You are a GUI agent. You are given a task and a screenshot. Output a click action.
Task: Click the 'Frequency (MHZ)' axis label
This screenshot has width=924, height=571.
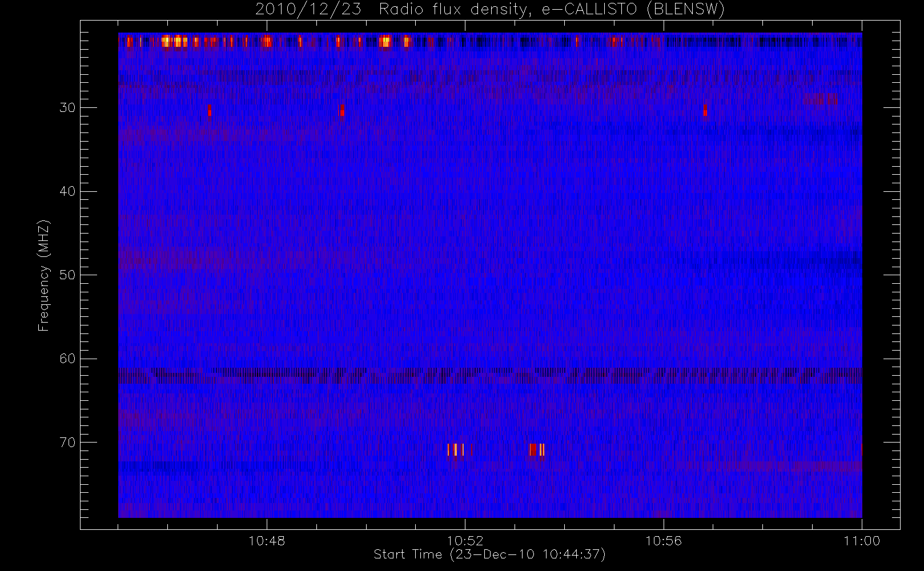pos(43,275)
